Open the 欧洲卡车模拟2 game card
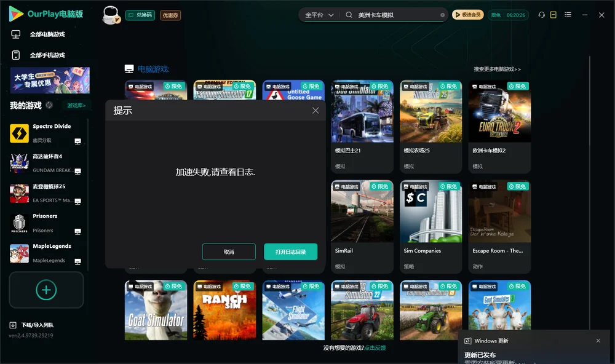615x364 pixels. pos(499,127)
